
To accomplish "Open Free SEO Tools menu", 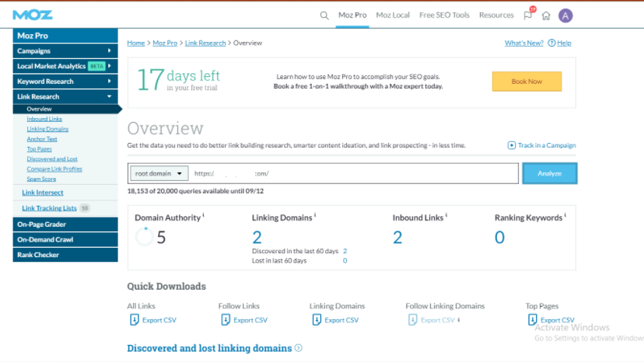I will (444, 16).
